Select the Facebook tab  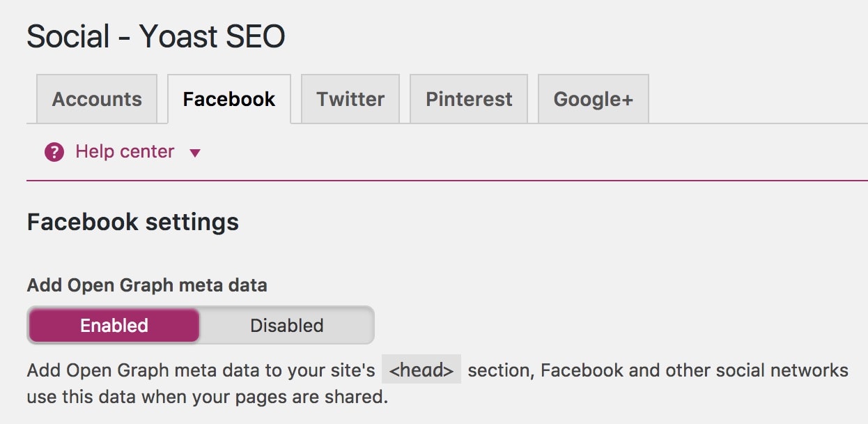coord(229,99)
